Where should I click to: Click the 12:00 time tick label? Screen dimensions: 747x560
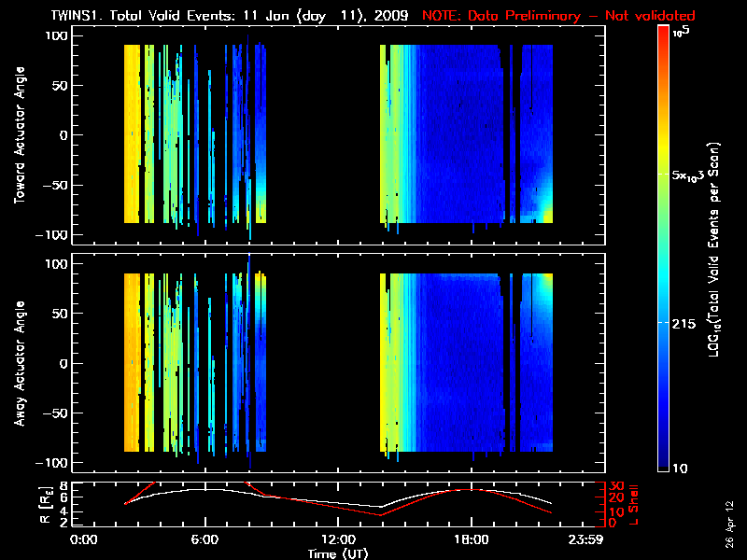(337, 539)
